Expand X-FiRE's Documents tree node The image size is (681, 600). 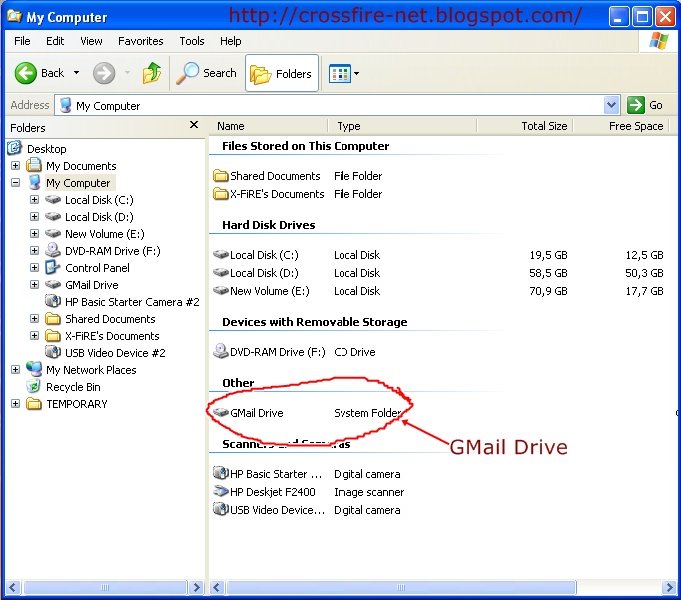coord(34,335)
